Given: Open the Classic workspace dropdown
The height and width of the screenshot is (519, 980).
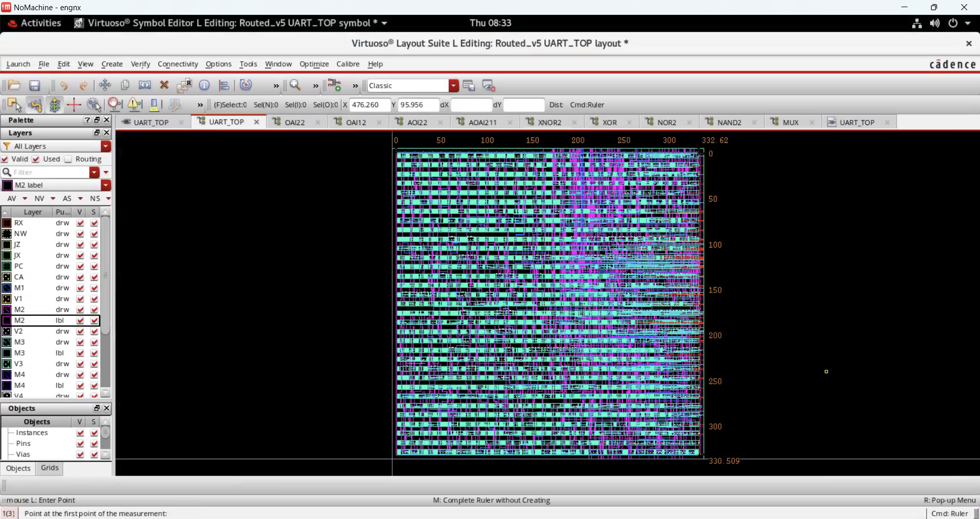Looking at the screenshot, I should click(453, 86).
